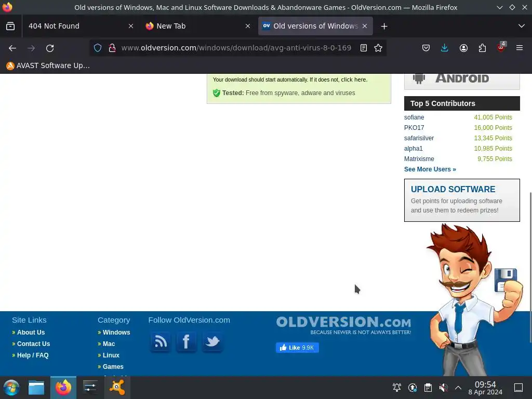Image resolution: width=532 pixels, height=399 pixels.
Task: Open tracking protection shield icon
Action: click(98, 48)
